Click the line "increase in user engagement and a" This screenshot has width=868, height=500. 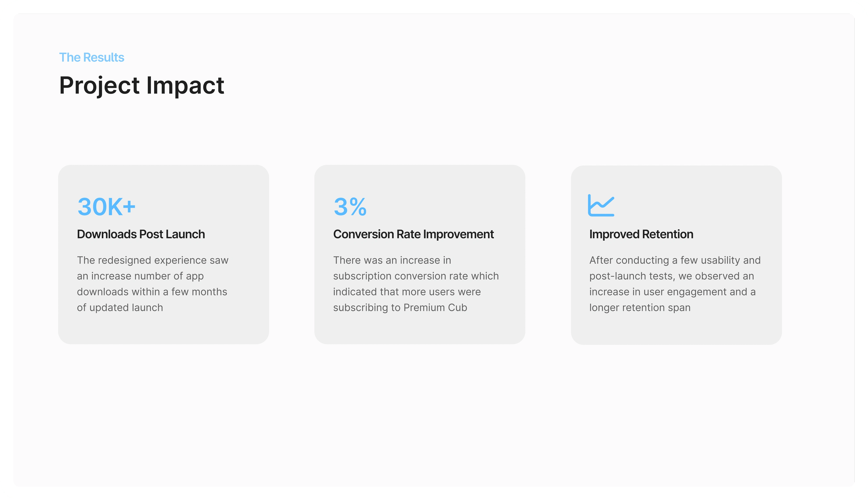click(672, 292)
